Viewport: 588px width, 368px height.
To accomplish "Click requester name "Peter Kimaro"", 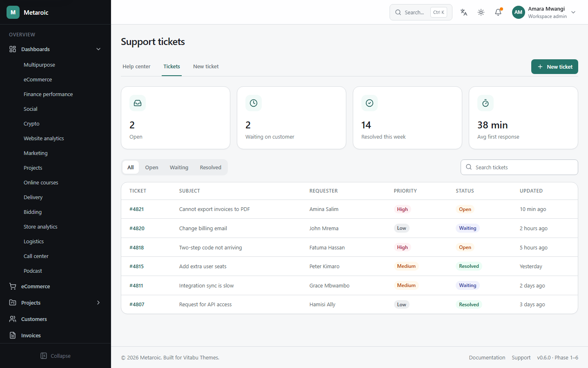I will coord(324,266).
